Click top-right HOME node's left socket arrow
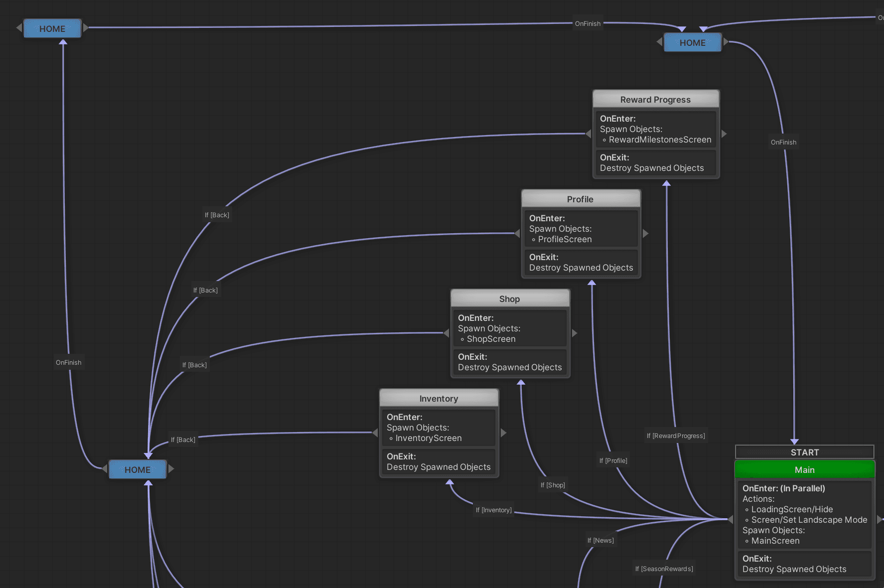Screen dimensions: 884x588 coord(659,42)
